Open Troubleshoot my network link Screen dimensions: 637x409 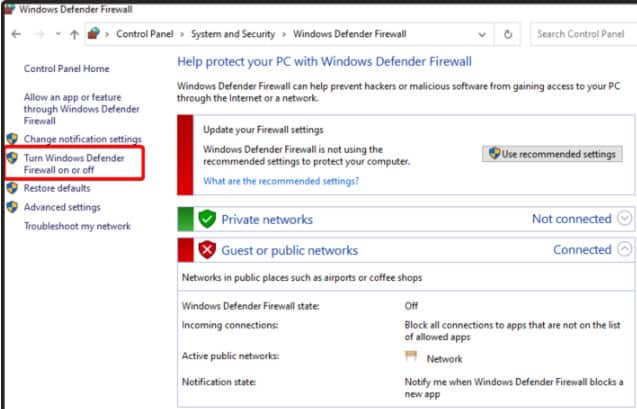(77, 226)
